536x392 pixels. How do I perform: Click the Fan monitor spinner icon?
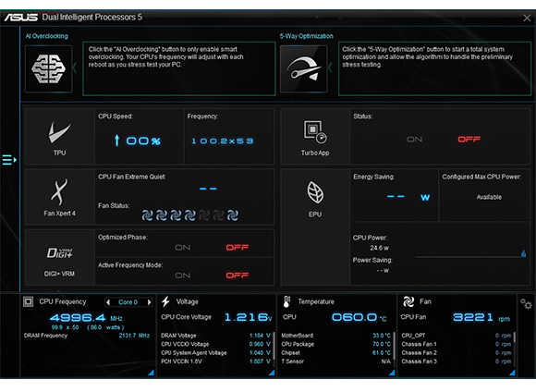click(x=408, y=301)
